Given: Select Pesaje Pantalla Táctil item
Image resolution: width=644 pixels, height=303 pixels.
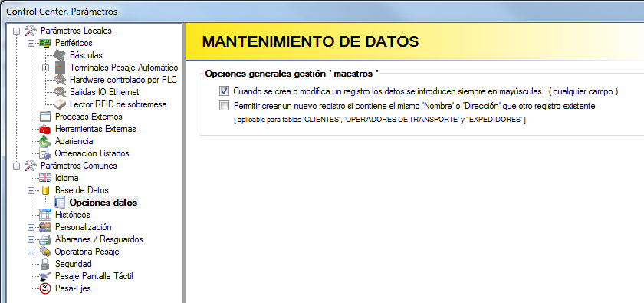Looking at the screenshot, I should point(94,276).
